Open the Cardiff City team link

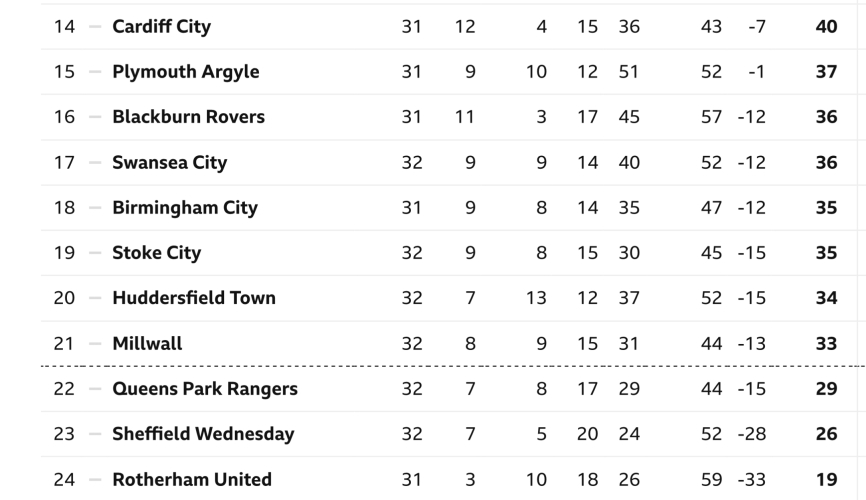tap(161, 27)
